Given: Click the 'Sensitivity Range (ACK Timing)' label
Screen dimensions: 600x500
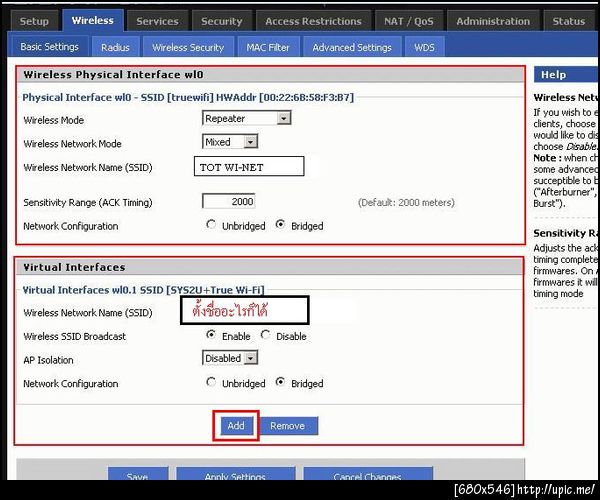Looking at the screenshot, I should click(x=88, y=202).
